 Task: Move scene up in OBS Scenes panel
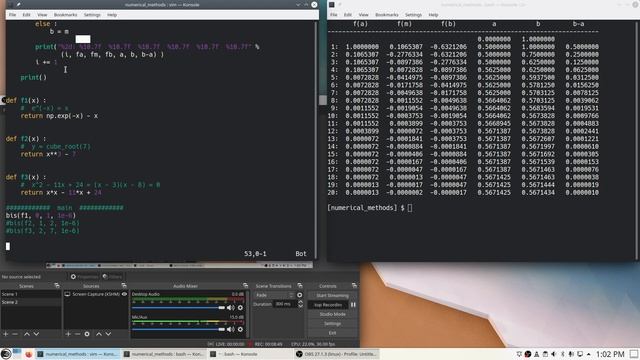[27, 334]
